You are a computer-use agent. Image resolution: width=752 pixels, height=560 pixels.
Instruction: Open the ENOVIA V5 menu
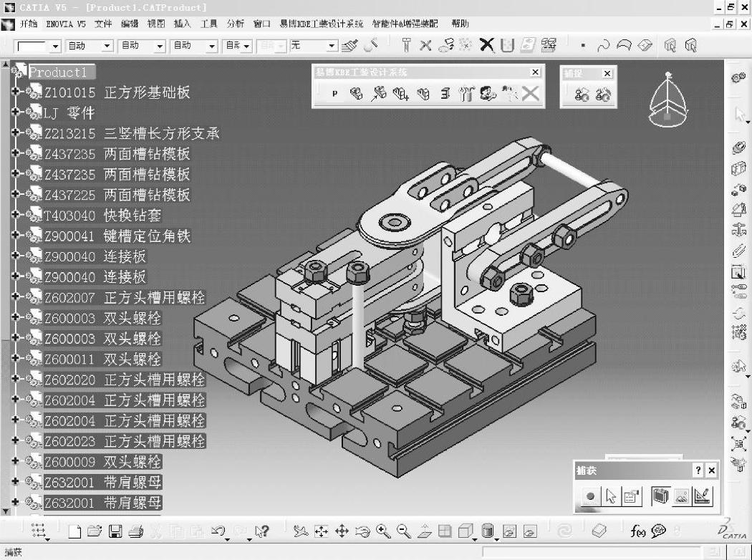[x=66, y=24]
